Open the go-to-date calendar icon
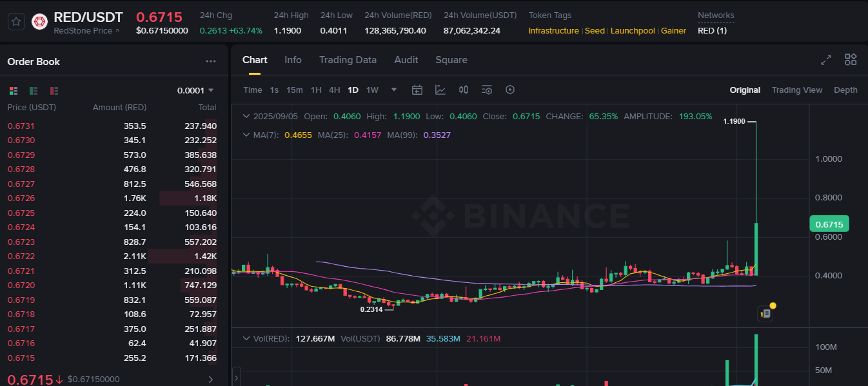Viewport: 868px width, 386px height. click(417, 90)
